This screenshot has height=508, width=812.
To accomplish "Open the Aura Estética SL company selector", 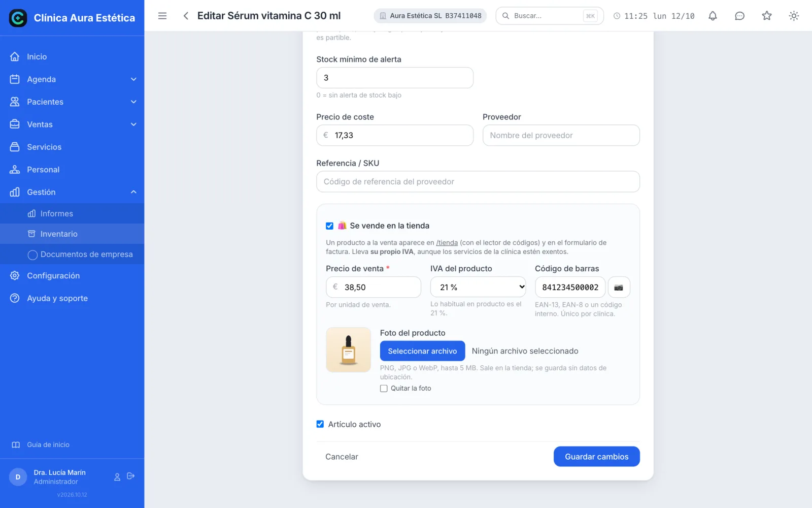I will click(x=430, y=16).
